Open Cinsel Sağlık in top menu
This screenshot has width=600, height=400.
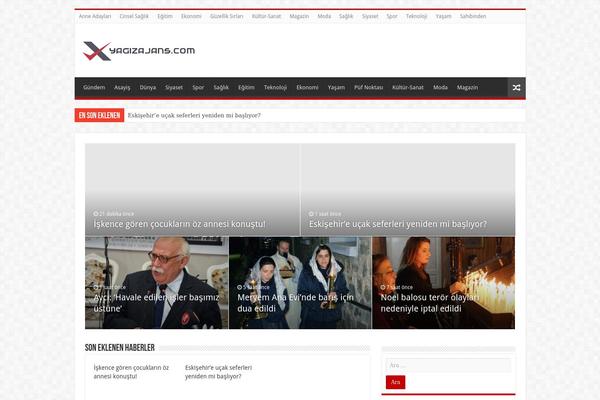[x=134, y=16]
